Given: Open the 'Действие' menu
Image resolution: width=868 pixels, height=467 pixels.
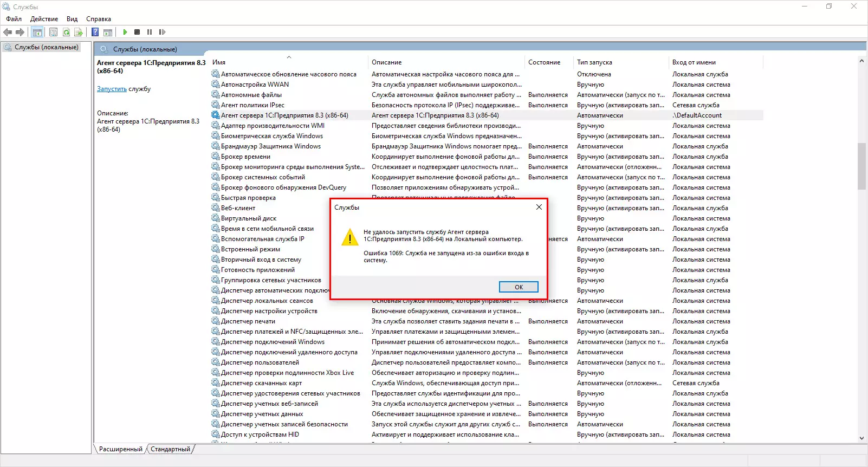Looking at the screenshot, I should click(44, 19).
